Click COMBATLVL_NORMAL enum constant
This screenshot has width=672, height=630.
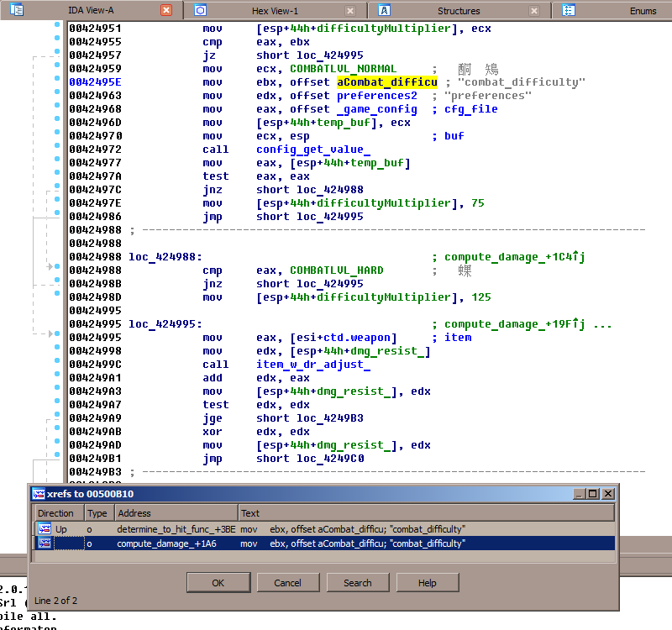pyautogui.click(x=344, y=69)
